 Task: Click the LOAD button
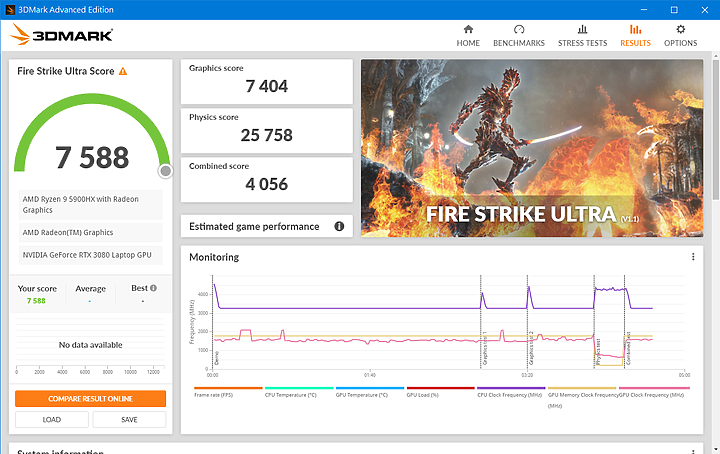pos(52,420)
